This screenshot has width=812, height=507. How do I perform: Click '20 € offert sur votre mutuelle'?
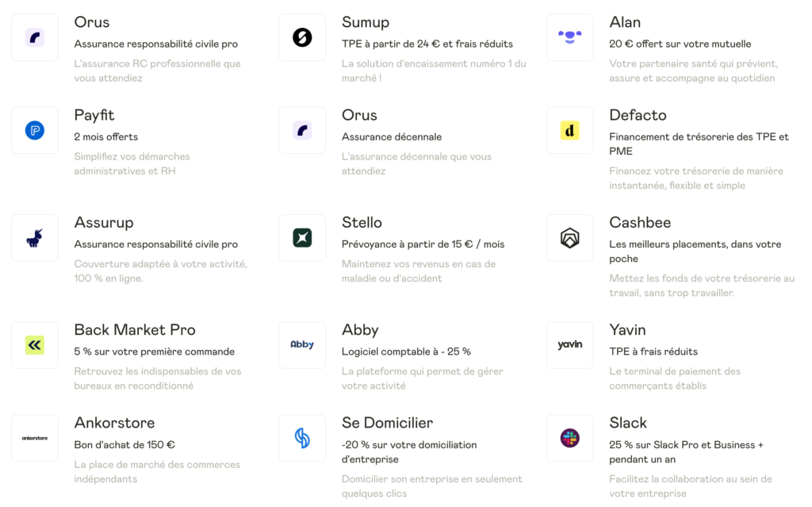[680, 44]
